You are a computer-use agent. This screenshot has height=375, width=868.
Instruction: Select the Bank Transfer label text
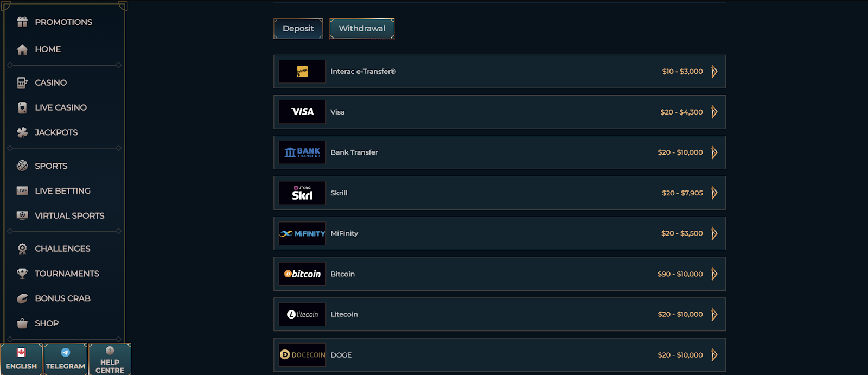coord(354,152)
